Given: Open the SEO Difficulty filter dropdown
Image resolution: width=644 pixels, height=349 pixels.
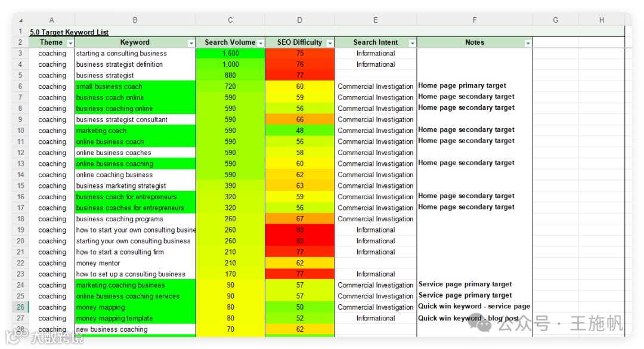Looking at the screenshot, I should pyautogui.click(x=330, y=43).
